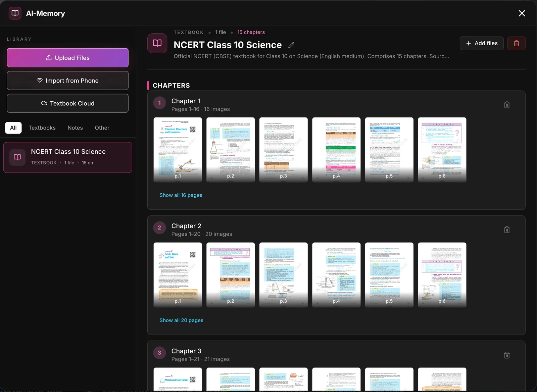Click the Chapter 1 title
This screenshot has height=392, width=537.
point(186,101)
